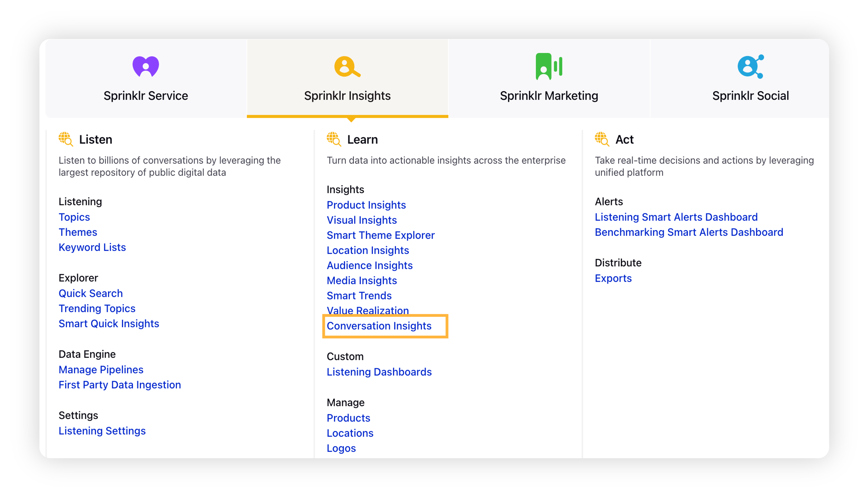Open Manage Pipelines
868x497 pixels.
[101, 369]
